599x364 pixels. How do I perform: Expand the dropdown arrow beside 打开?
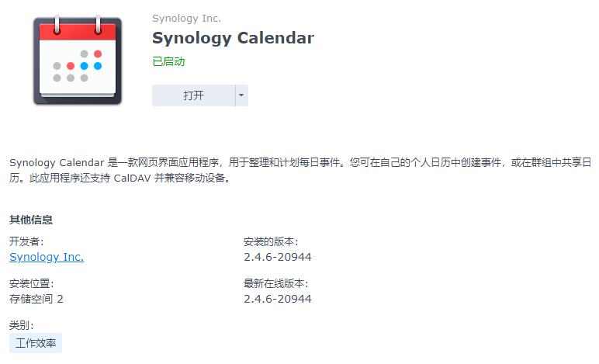241,95
